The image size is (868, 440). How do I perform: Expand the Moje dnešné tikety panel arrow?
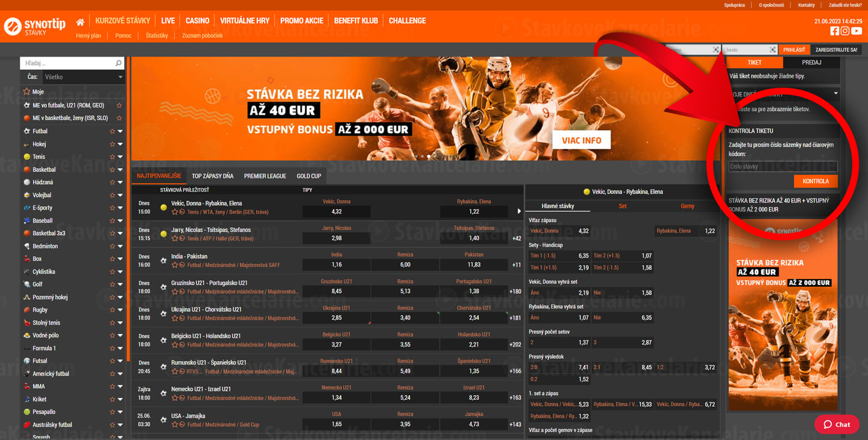click(835, 93)
